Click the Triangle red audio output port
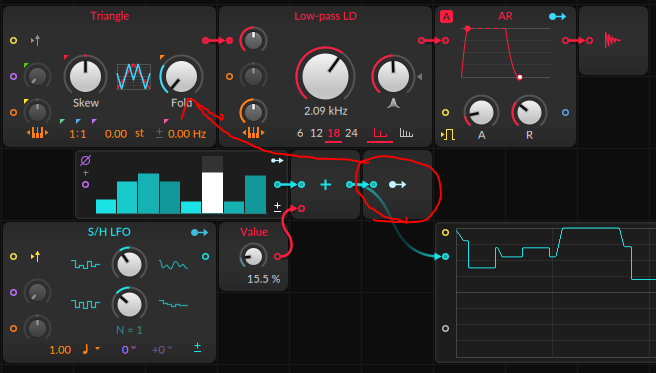This screenshot has height=373, width=656. [205, 41]
